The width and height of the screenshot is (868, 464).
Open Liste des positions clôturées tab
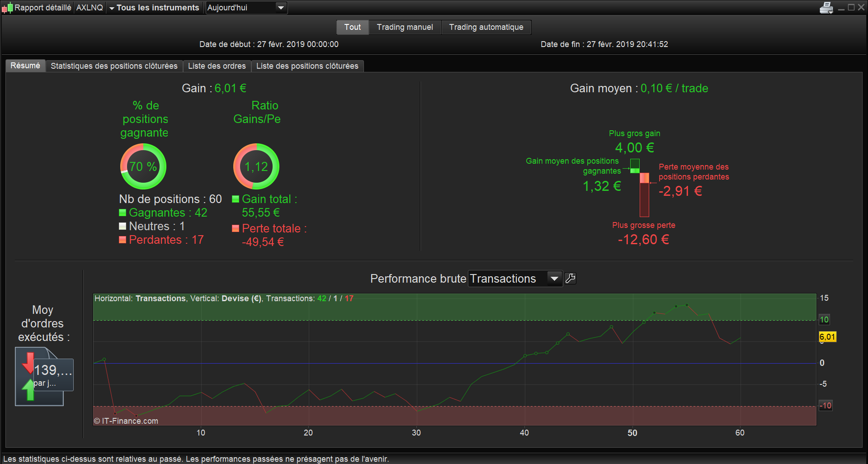pyautogui.click(x=307, y=66)
